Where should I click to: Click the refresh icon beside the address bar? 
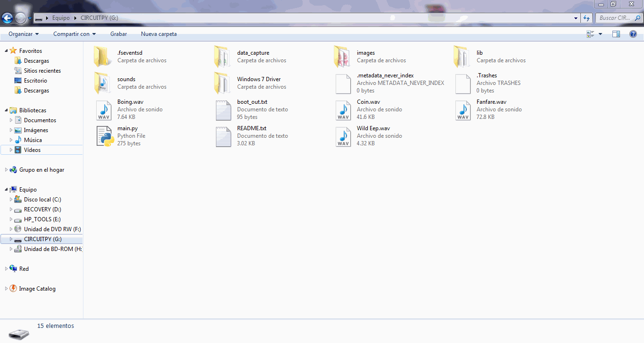pyautogui.click(x=586, y=18)
